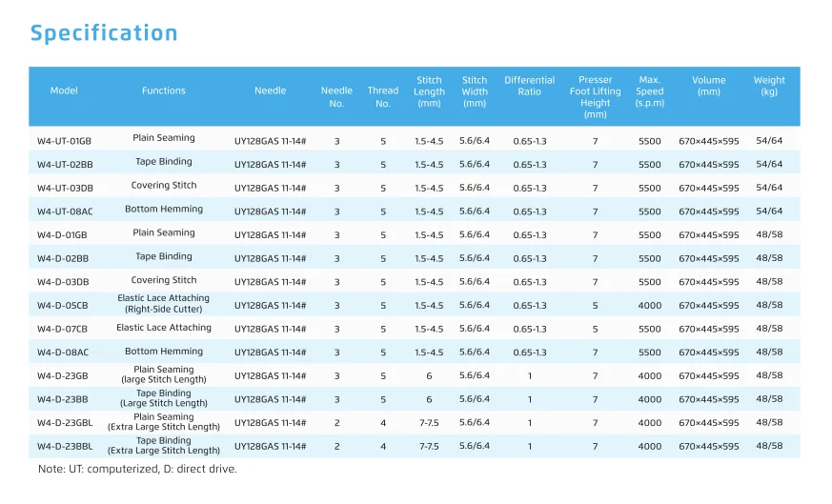832x504 pixels.
Task: Click the Specification page heading
Action: [104, 33]
